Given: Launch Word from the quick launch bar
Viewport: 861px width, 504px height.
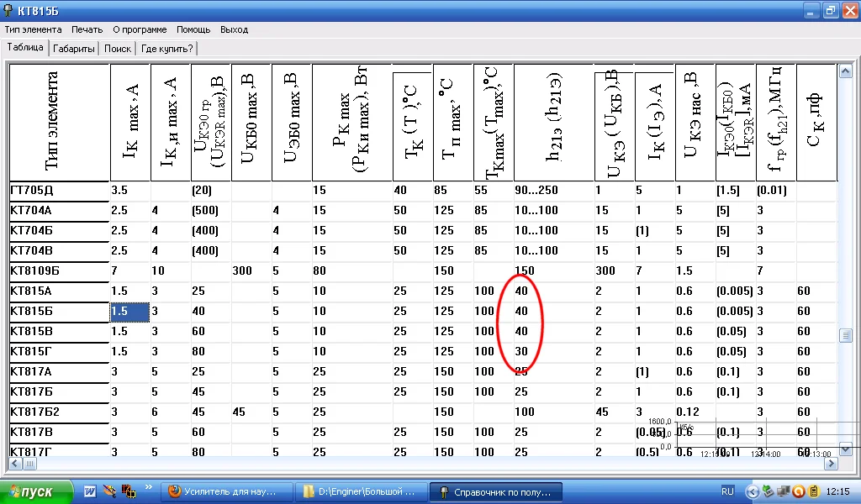Looking at the screenshot, I should pyautogui.click(x=90, y=492).
